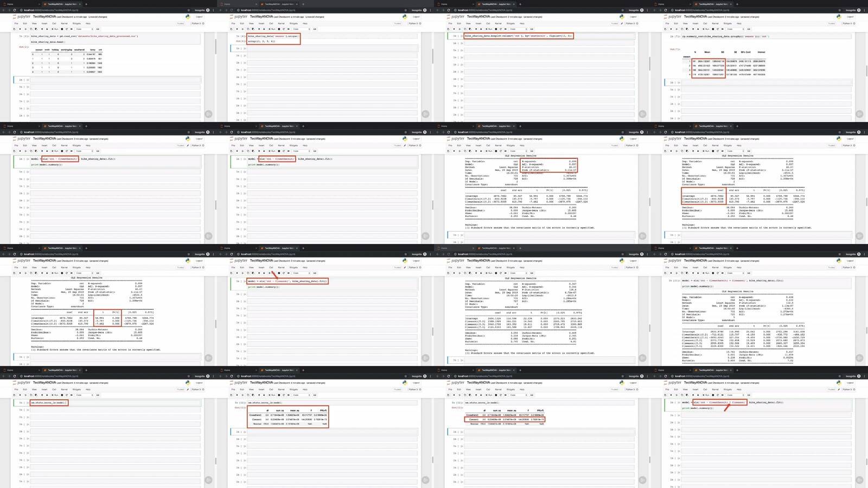Open File menu in the read_csv head() notebook

point(16,23)
